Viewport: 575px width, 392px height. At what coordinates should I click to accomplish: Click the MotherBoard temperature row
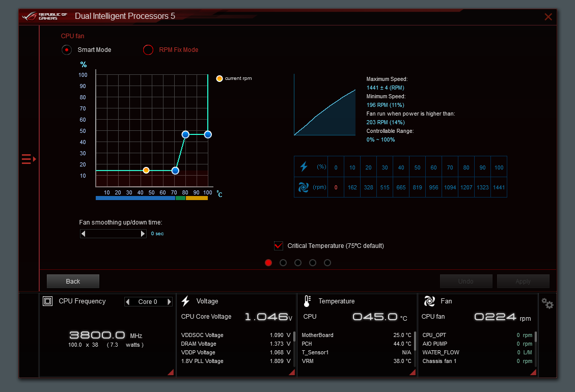click(x=357, y=335)
